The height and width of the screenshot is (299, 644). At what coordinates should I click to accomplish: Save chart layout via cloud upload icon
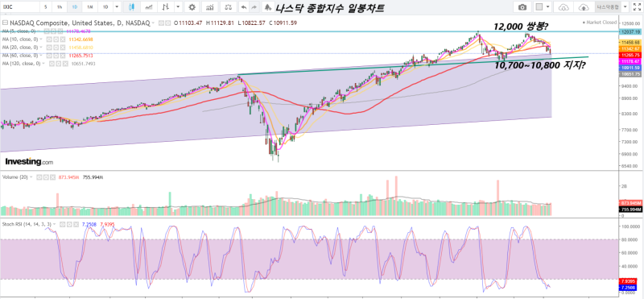583,7
